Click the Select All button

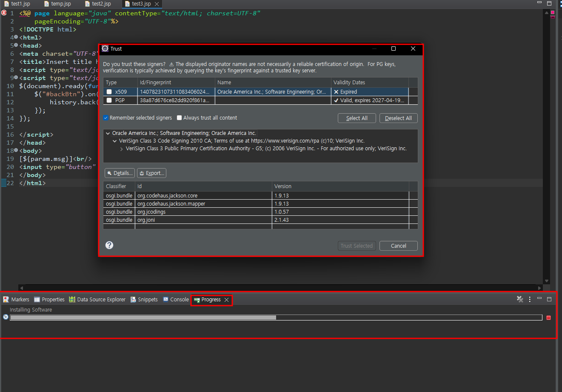357,118
